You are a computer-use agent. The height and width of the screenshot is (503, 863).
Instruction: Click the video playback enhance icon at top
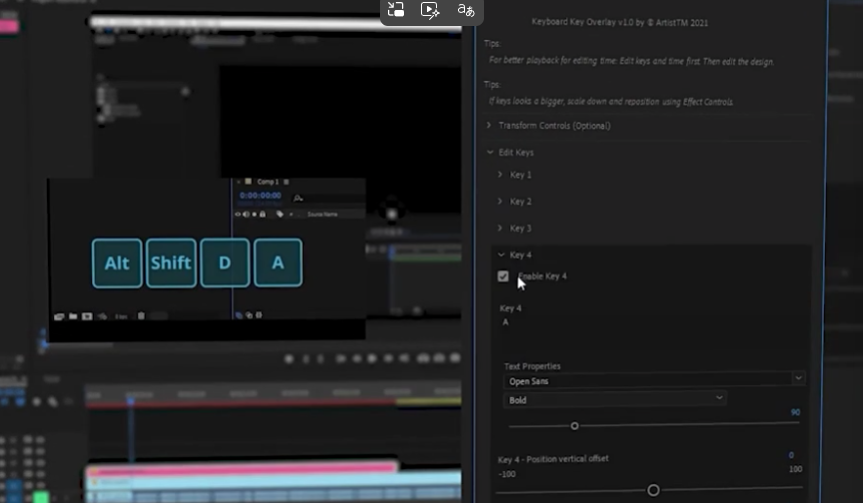[430, 10]
